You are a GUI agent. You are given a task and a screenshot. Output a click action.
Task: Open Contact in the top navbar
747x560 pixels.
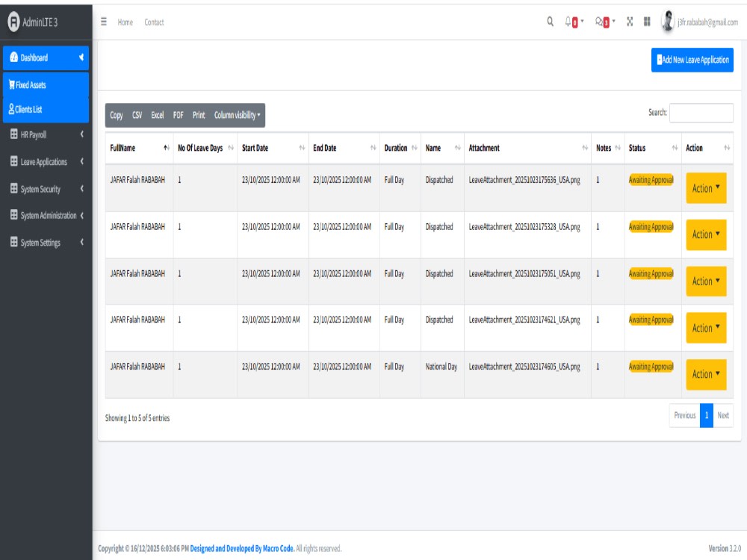point(154,22)
